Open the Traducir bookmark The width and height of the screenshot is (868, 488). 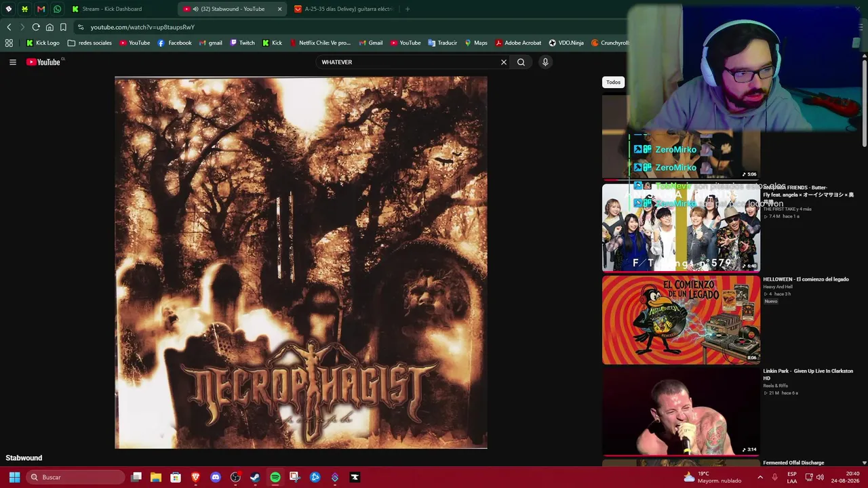pyautogui.click(x=442, y=43)
